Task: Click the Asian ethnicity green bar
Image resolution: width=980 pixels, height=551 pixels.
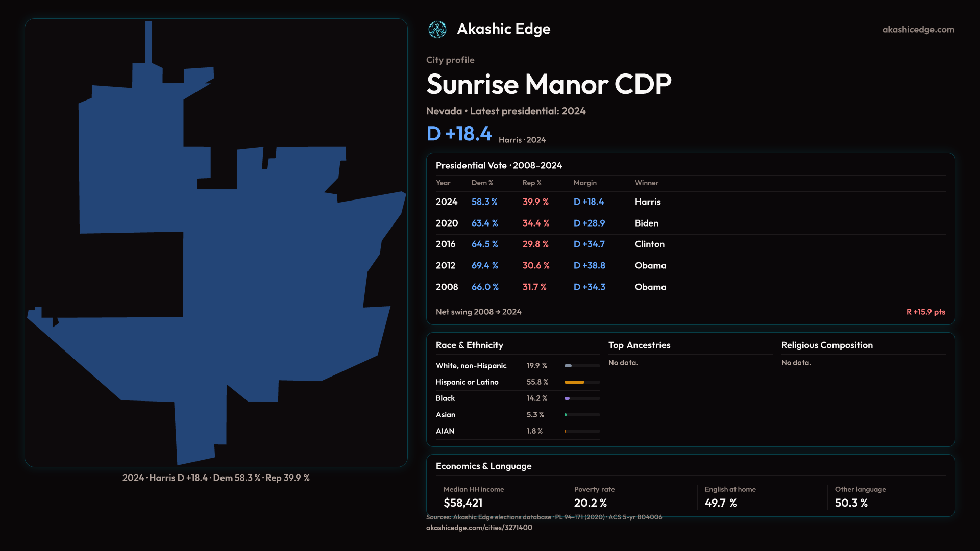Action: tap(566, 415)
